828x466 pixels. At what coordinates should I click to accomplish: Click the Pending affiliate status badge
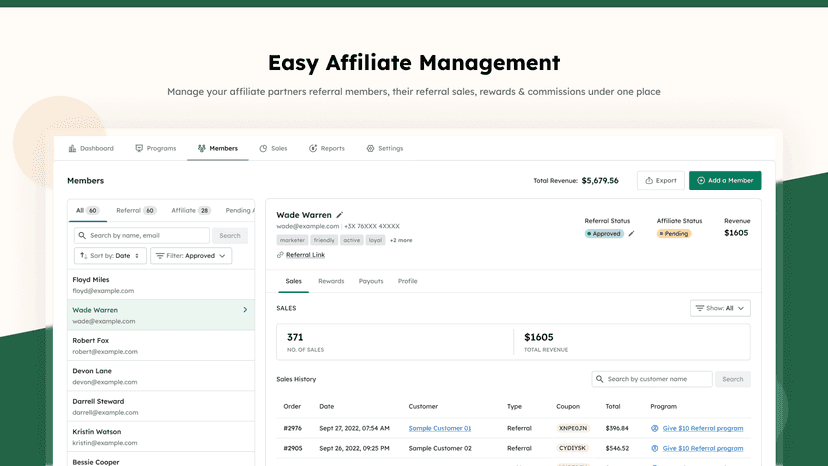pyautogui.click(x=674, y=234)
